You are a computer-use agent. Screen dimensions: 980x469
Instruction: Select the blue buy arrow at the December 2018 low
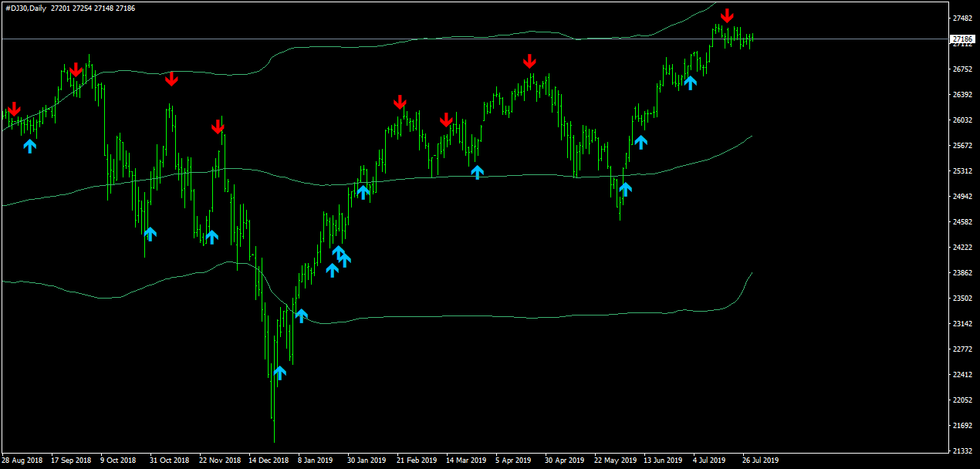tap(279, 373)
